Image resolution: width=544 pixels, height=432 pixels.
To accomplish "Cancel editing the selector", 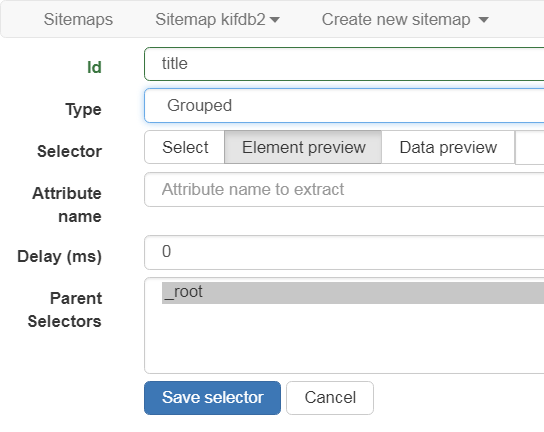I will coord(330,398).
